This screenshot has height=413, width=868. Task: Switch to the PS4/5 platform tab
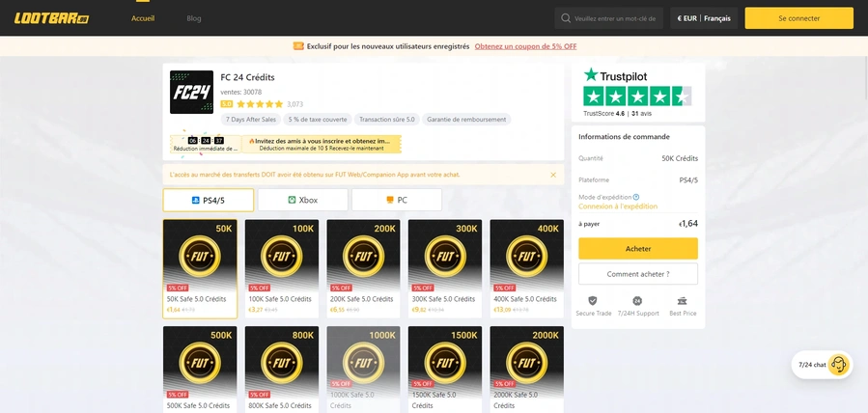click(x=209, y=200)
